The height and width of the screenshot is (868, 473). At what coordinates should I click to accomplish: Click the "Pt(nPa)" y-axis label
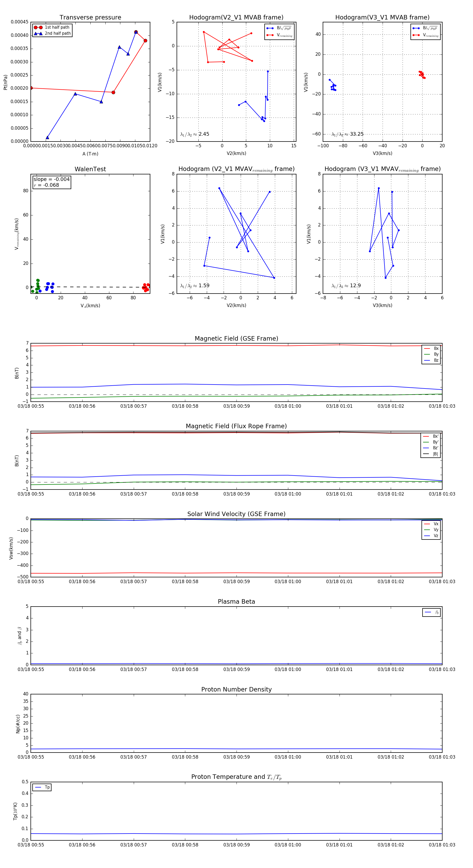tap(5, 82)
